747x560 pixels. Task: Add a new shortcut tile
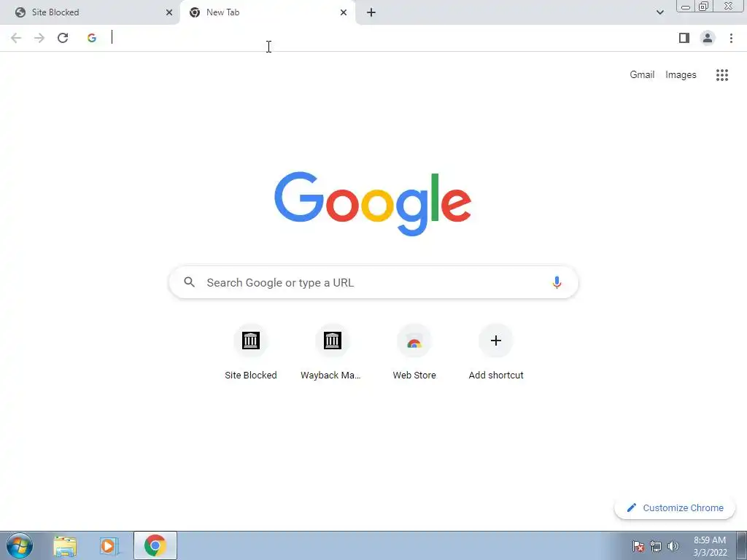[496, 352]
